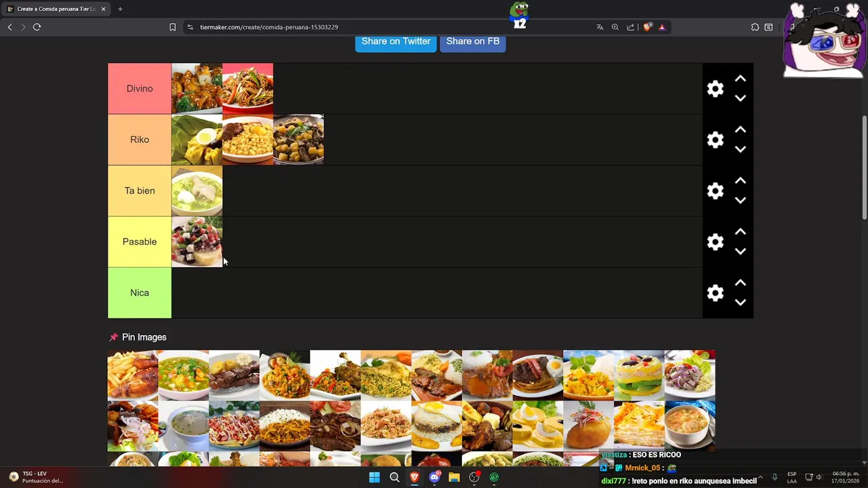Image resolution: width=868 pixels, height=488 pixels.
Task: Select the stir-fried noodle dish in Divino
Action: click(248, 89)
